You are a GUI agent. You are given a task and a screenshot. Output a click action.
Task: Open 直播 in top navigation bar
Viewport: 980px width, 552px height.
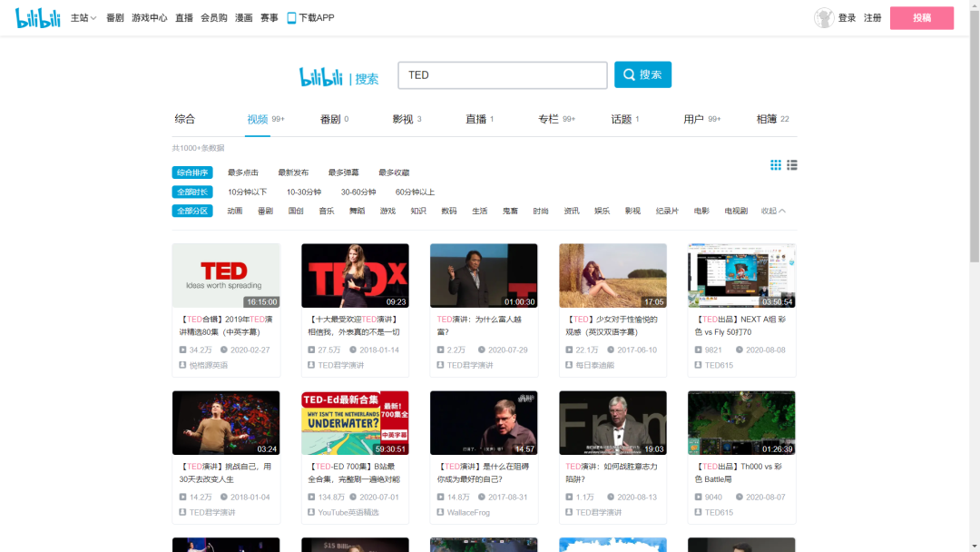[x=183, y=18]
